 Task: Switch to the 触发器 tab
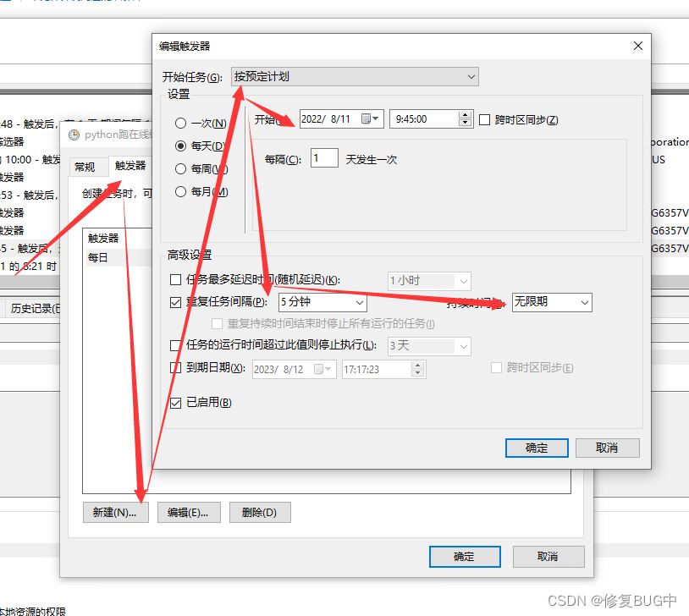130,166
